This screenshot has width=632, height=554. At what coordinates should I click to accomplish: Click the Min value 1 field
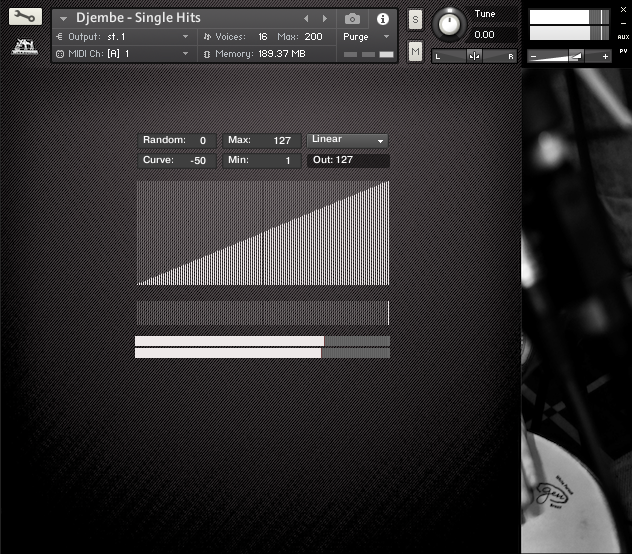pyautogui.click(x=262, y=160)
